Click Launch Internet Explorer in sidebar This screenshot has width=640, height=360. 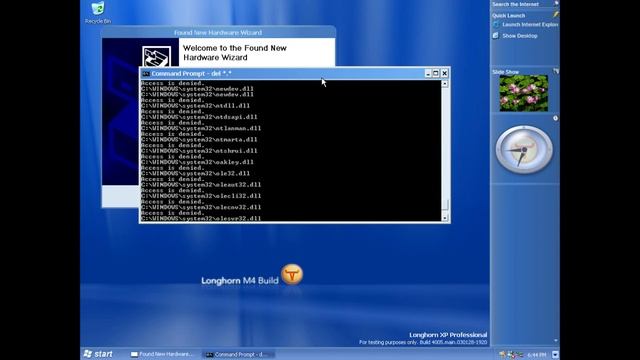click(530, 24)
